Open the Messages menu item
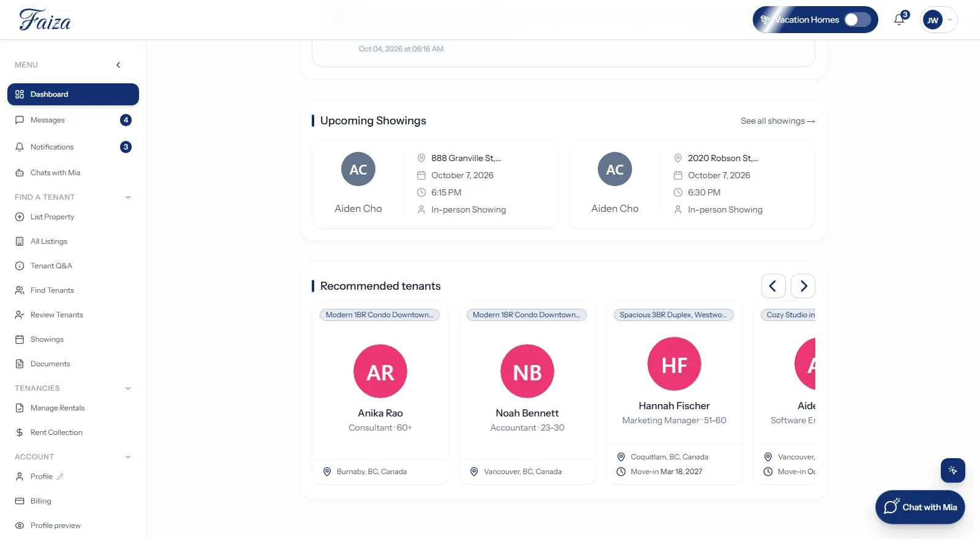The image size is (980, 539). point(73,120)
